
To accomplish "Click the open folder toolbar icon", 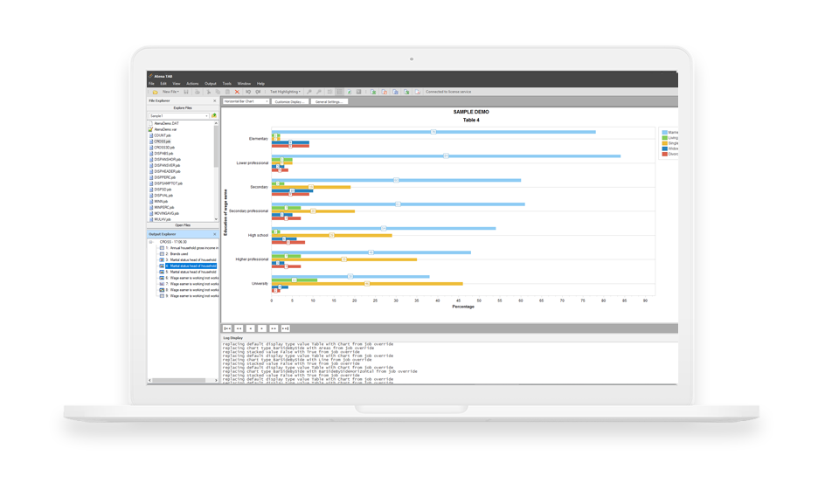I will point(155,92).
